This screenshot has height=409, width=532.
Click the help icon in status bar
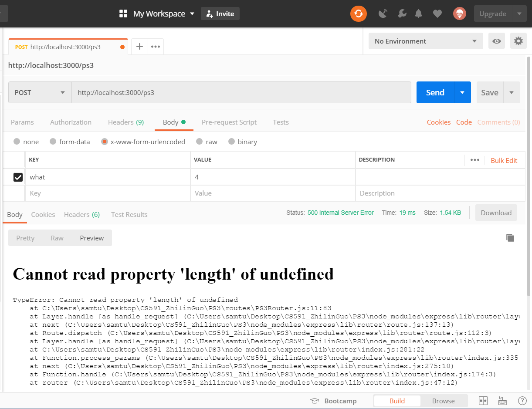click(x=522, y=401)
